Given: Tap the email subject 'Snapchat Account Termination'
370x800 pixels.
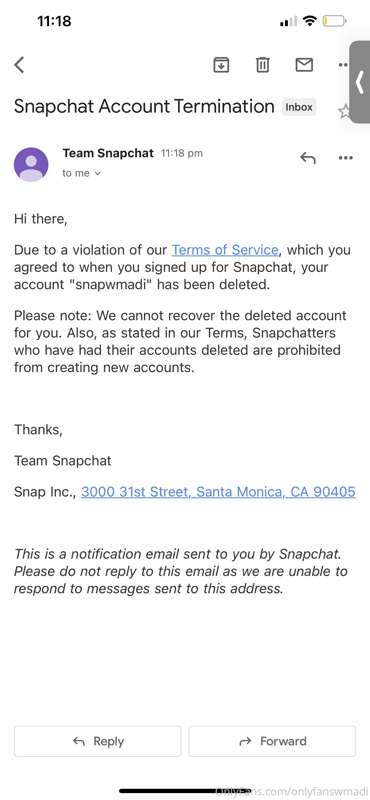Looking at the screenshot, I should pos(144,107).
